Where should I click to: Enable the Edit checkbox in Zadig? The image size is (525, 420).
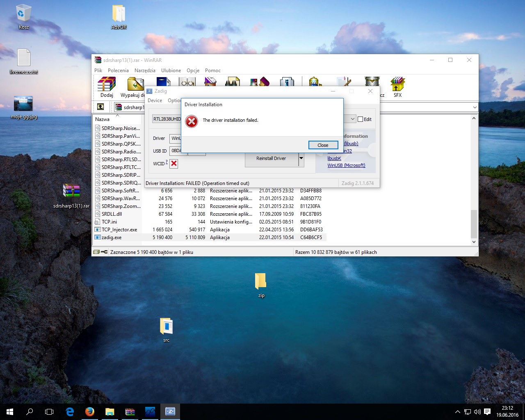coord(361,119)
